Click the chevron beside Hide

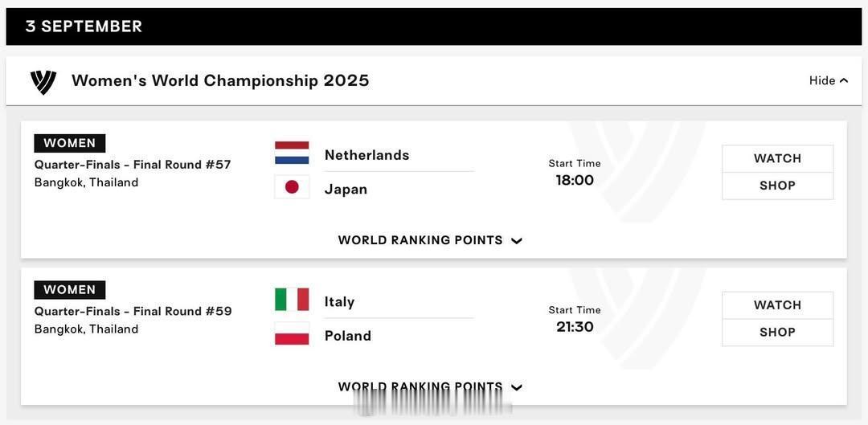(844, 81)
